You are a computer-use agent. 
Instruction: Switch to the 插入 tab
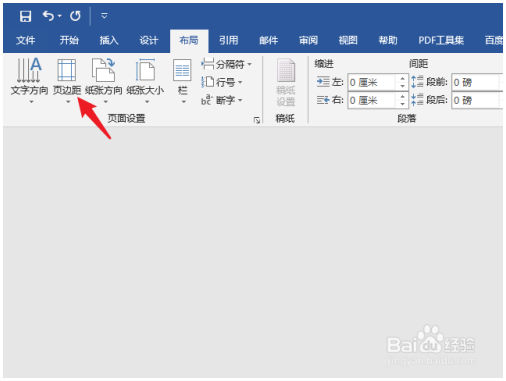109,41
